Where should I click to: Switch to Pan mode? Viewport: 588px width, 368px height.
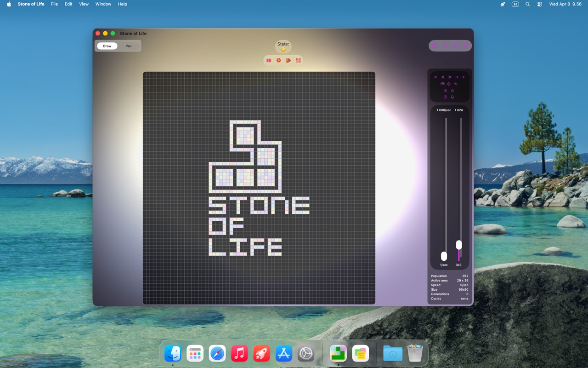[x=129, y=46]
